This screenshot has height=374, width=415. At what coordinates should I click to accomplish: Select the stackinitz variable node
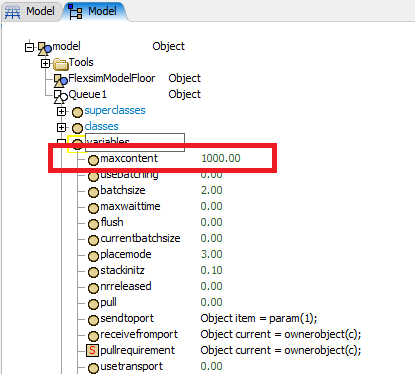coord(122,270)
